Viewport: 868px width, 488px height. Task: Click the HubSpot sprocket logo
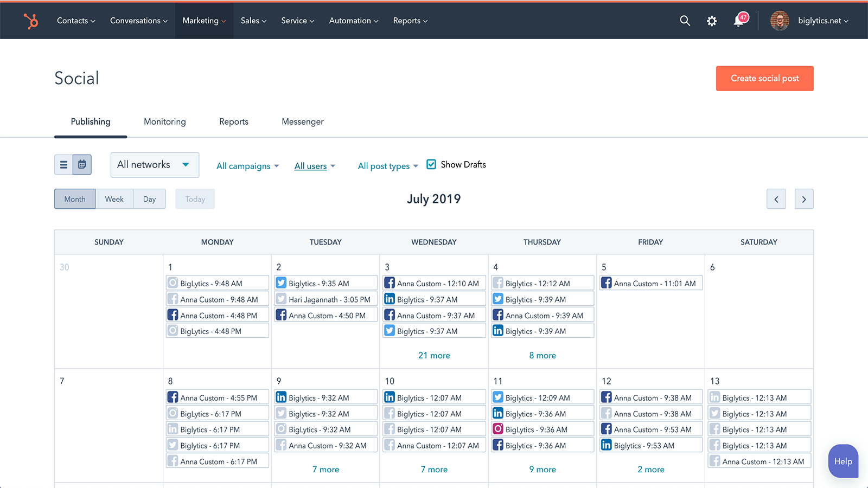click(31, 20)
